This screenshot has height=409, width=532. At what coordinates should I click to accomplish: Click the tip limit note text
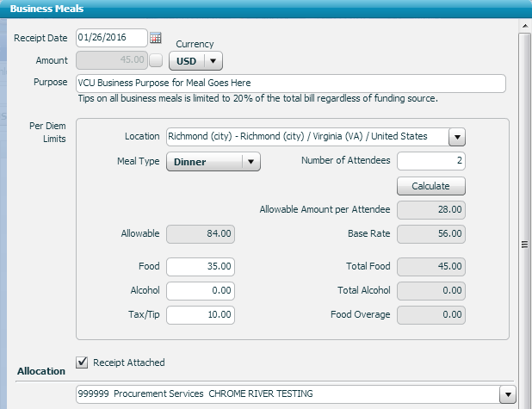point(258,99)
